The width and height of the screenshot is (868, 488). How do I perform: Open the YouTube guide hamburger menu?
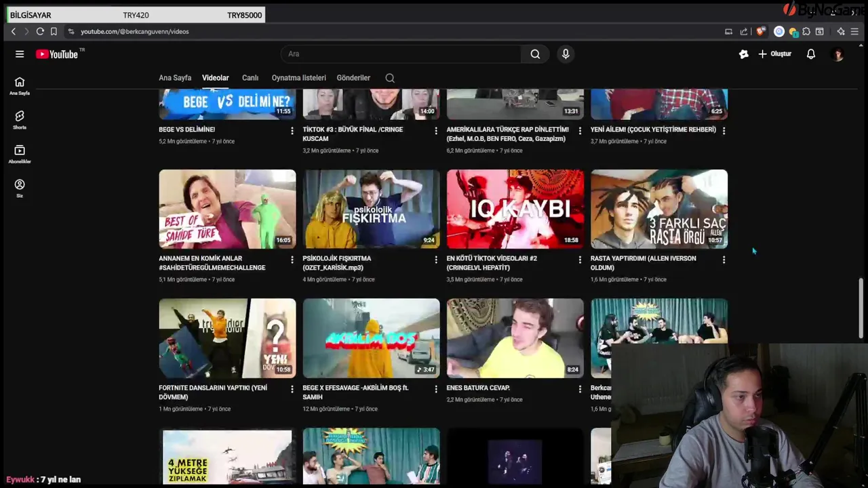(x=20, y=54)
